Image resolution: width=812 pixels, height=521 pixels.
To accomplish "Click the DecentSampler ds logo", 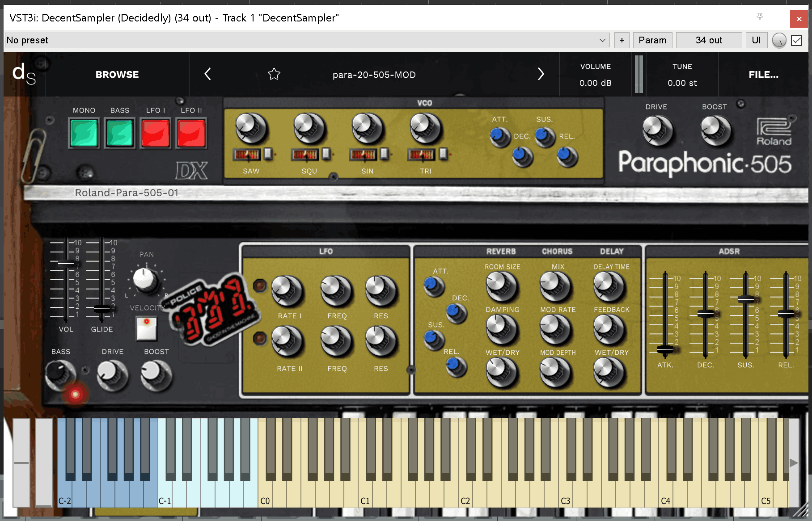I will pyautogui.click(x=24, y=74).
